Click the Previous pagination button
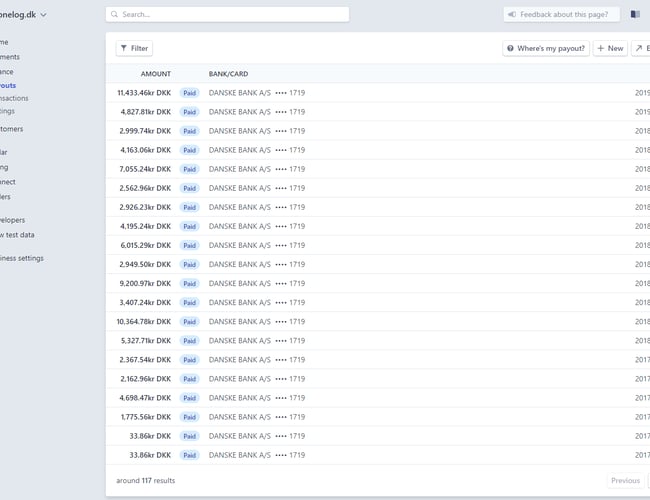 [625, 480]
